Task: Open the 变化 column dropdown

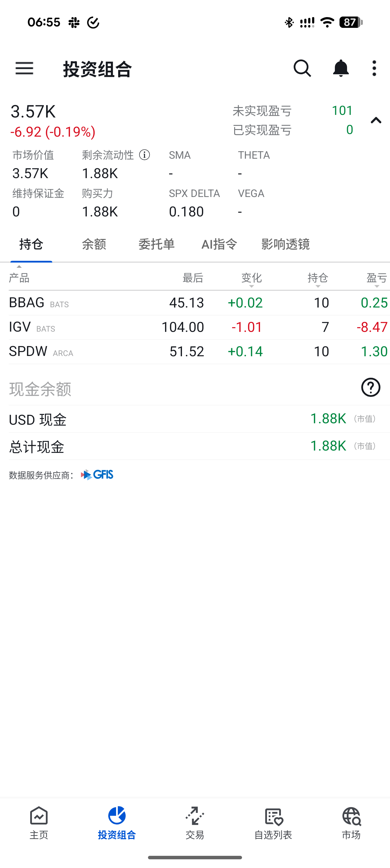Action: [252, 279]
